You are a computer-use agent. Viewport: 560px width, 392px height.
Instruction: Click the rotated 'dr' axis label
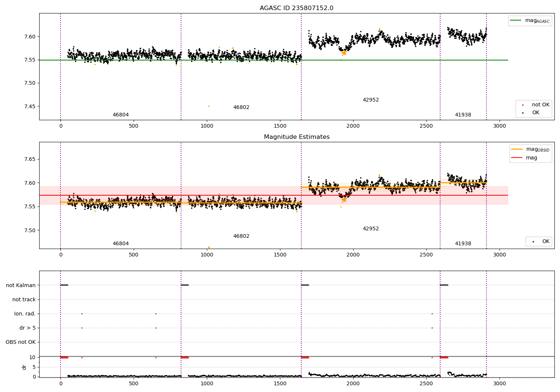(24, 367)
